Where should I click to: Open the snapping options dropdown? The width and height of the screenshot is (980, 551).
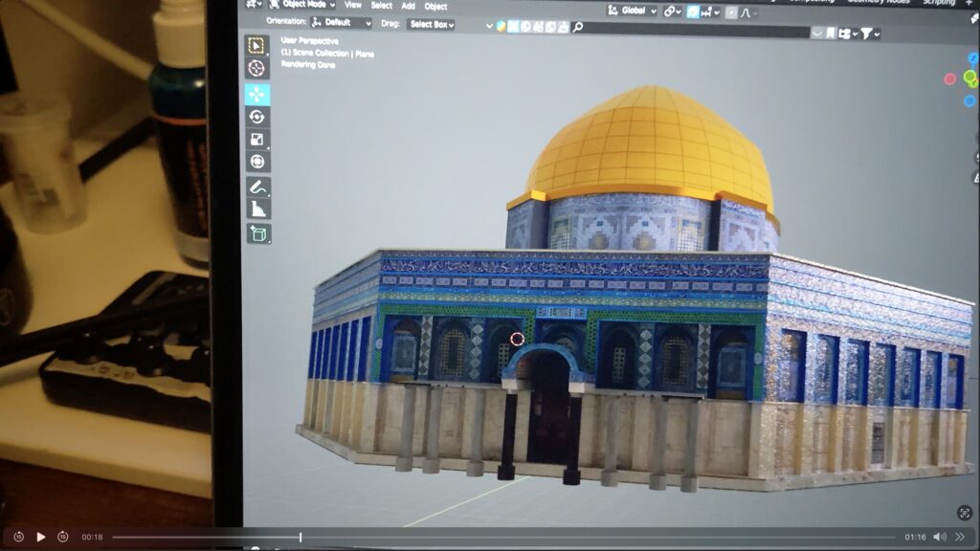[x=710, y=11]
